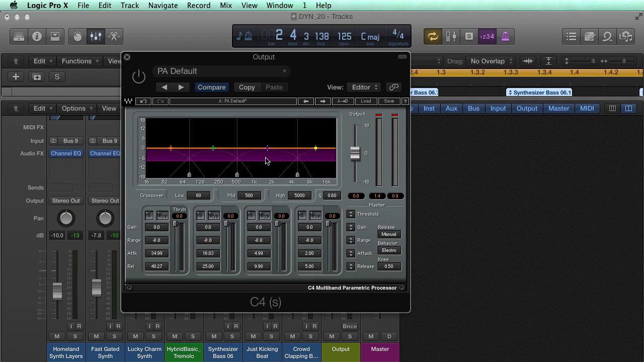Viewport: 644px width, 362px height.
Task: Select the narrow channel strips view
Action: point(612,108)
